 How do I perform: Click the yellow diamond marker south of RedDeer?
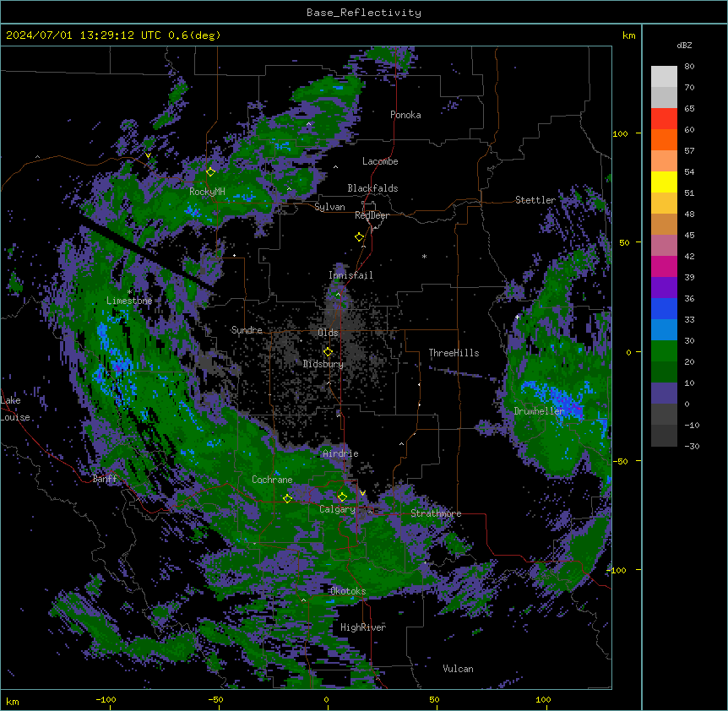pyautogui.click(x=360, y=237)
